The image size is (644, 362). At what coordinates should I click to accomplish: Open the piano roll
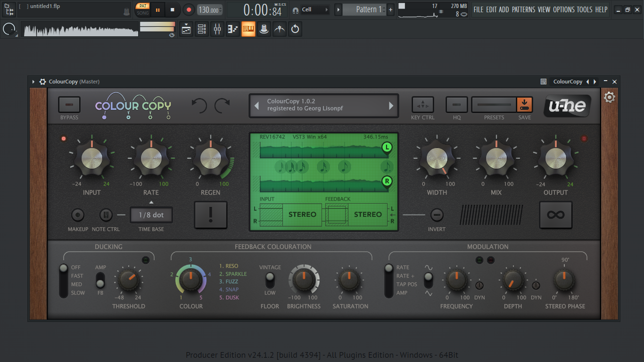[x=233, y=29]
